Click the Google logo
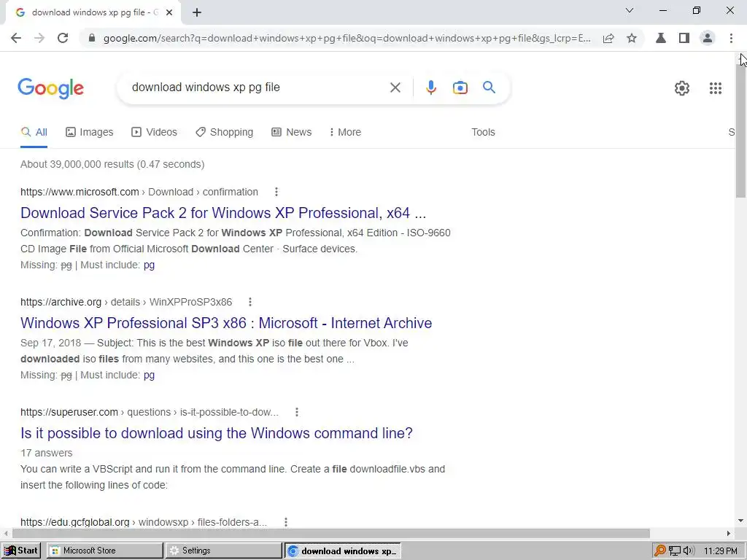 [x=50, y=88]
